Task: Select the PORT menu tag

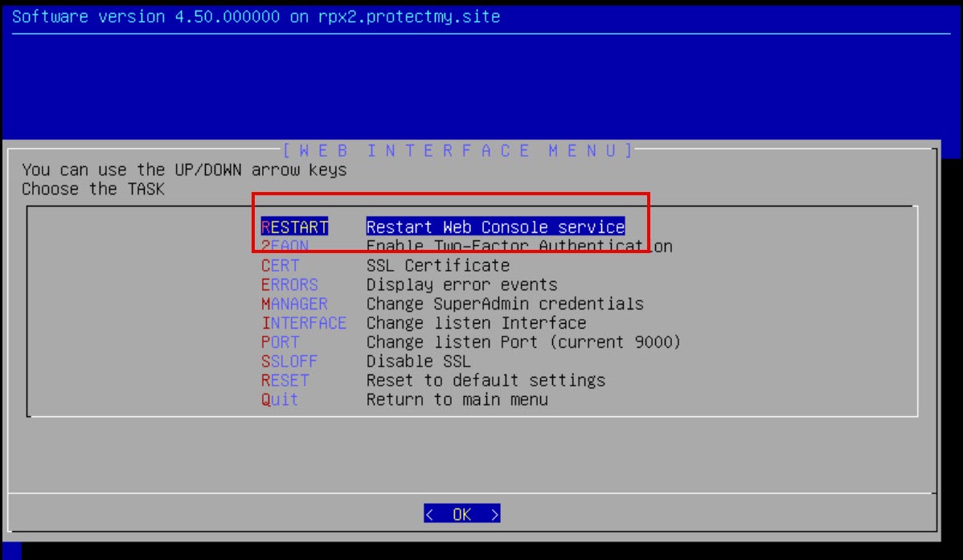Action: [x=280, y=342]
